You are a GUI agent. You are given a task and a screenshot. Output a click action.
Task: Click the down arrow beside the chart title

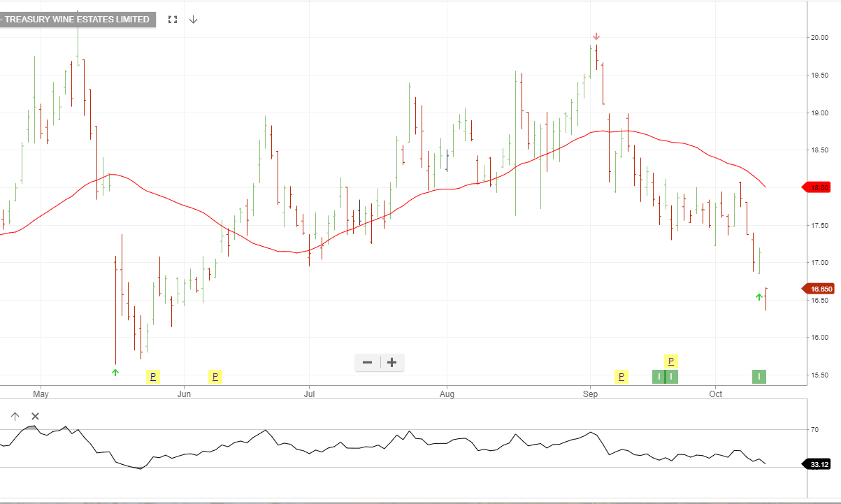pyautogui.click(x=194, y=20)
